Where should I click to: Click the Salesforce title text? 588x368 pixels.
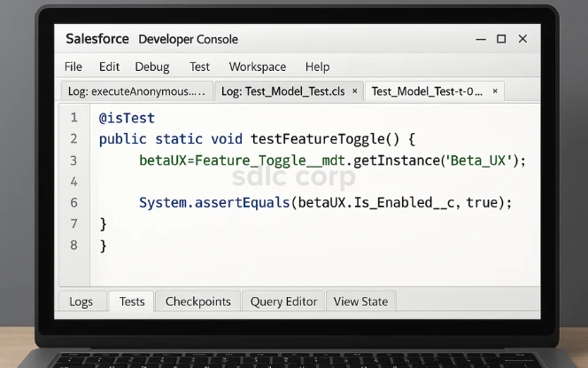click(97, 39)
